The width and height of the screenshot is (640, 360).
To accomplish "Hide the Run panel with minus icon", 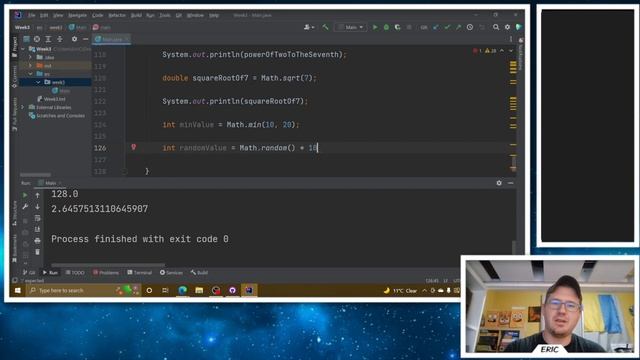I will (x=510, y=183).
